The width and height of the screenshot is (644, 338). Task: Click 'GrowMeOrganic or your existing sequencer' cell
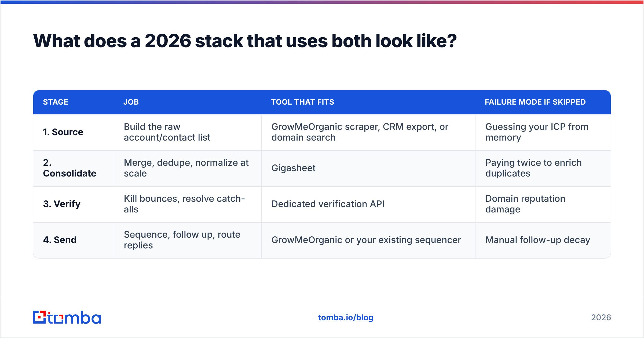[x=368, y=240]
